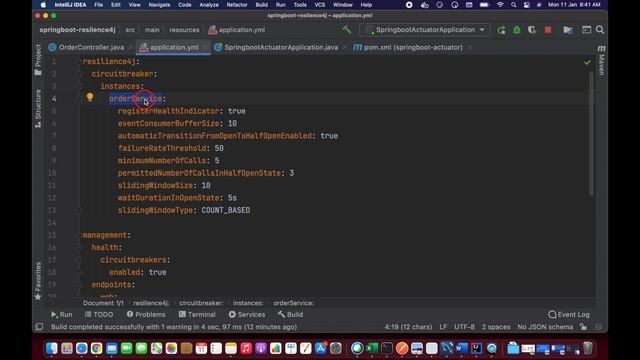Switch to SpringbootActuatorApplication.java tab
Screen dimensions: 640x360
[281, 47]
